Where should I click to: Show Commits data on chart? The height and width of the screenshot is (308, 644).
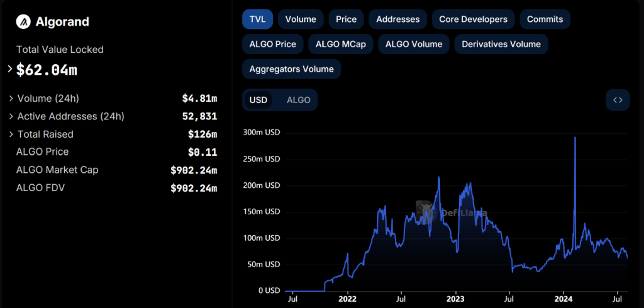(x=545, y=19)
